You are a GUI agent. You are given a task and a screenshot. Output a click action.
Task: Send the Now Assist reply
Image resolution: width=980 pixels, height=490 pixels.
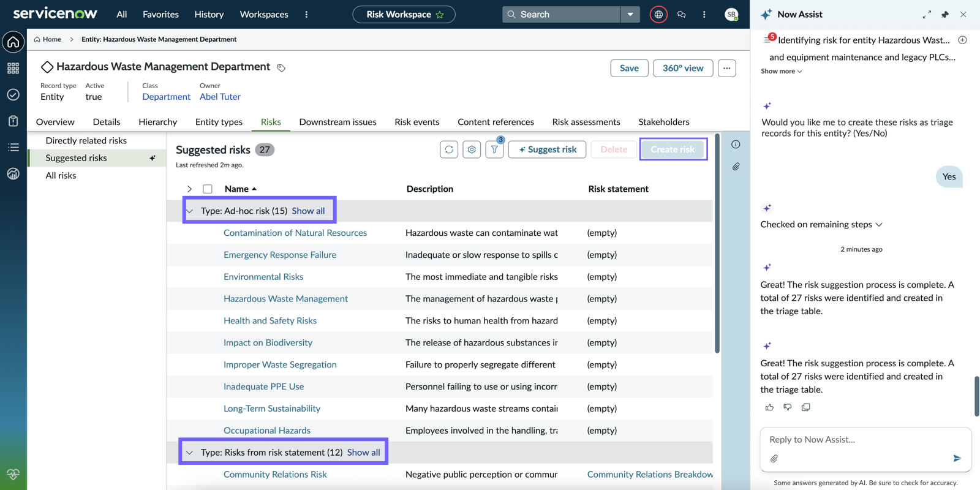click(x=957, y=458)
